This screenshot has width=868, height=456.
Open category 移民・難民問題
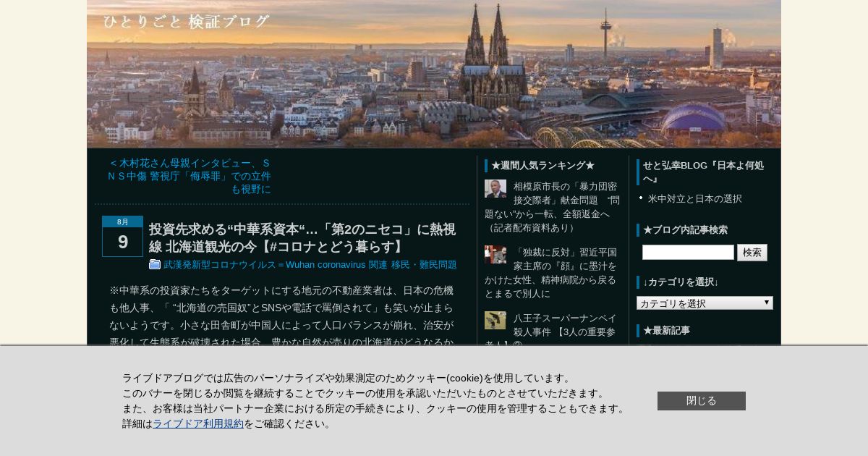[424, 265]
